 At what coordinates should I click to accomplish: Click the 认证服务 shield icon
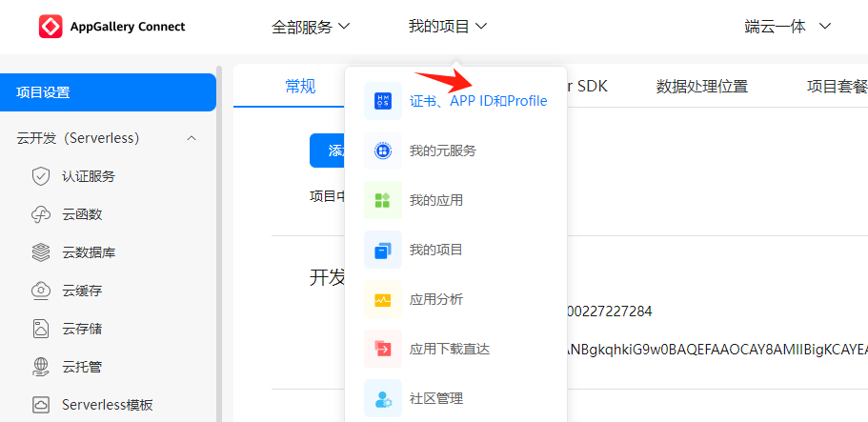41,176
